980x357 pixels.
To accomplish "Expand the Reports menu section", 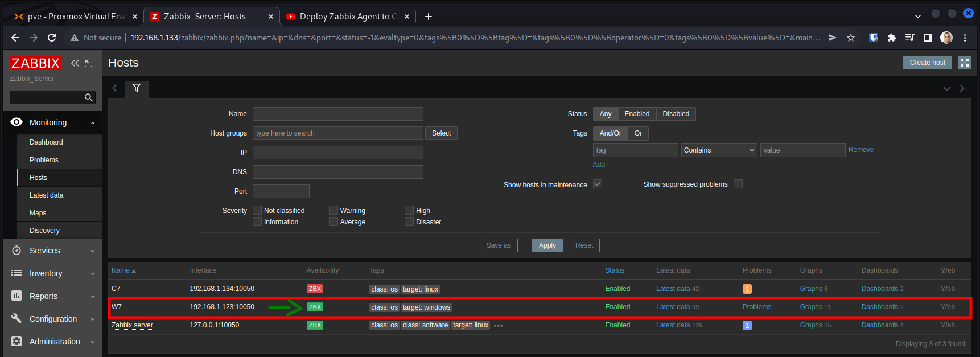I will (x=52, y=296).
